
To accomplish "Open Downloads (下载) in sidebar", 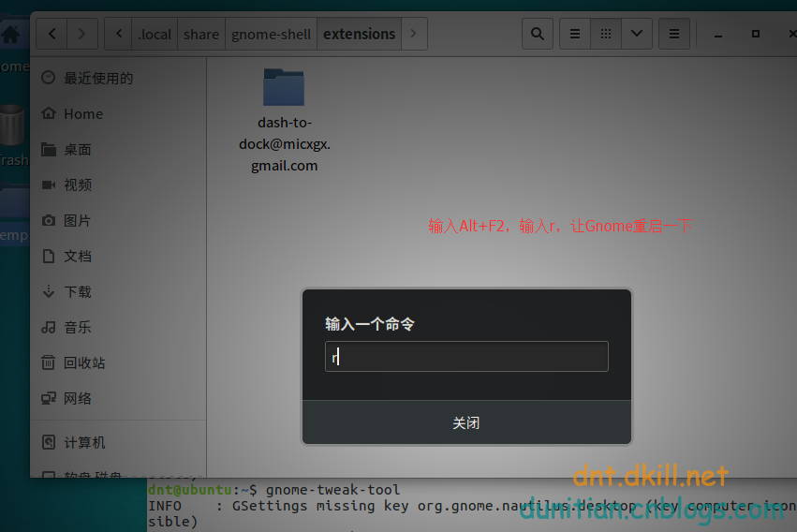I will click(118, 291).
